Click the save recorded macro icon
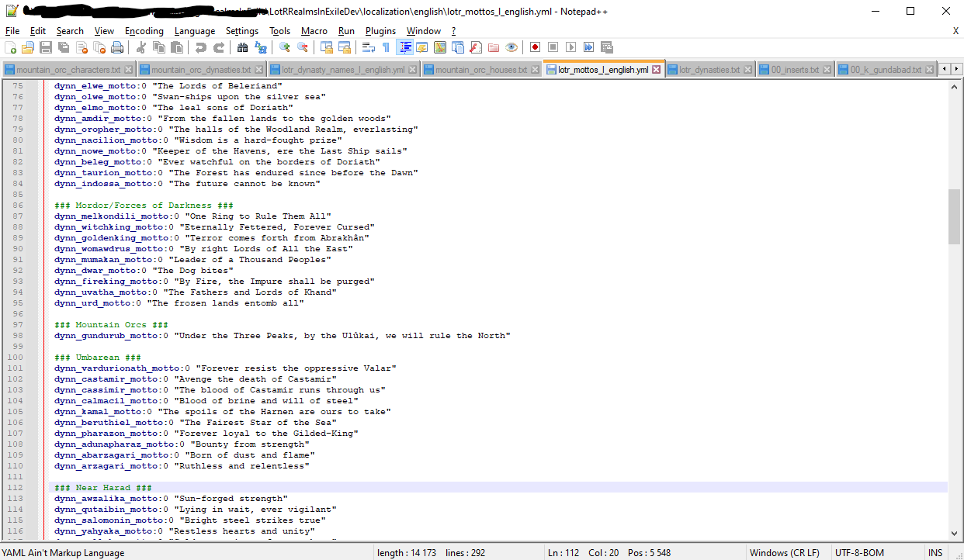Image resolution: width=964 pixels, height=560 pixels. [x=606, y=47]
